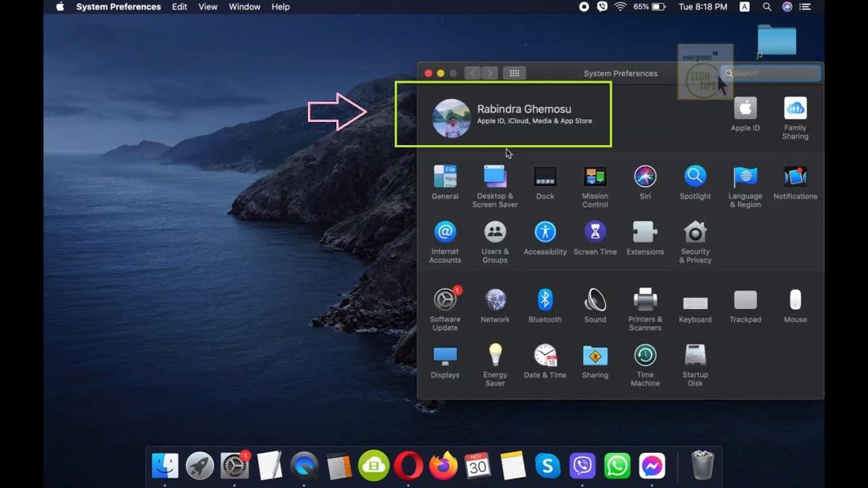Open Sound preferences
The height and width of the screenshot is (488, 868).
[x=595, y=305]
